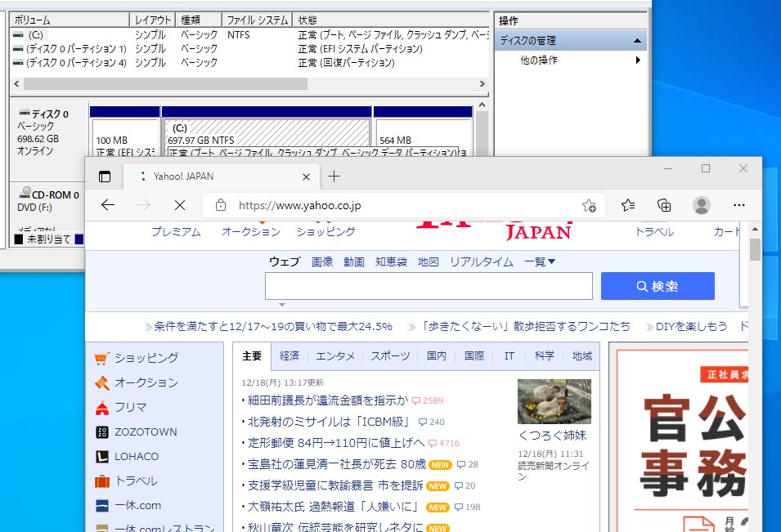781x532 pixels.
Task: Switch to the 科学 news tab
Action: coord(545,356)
